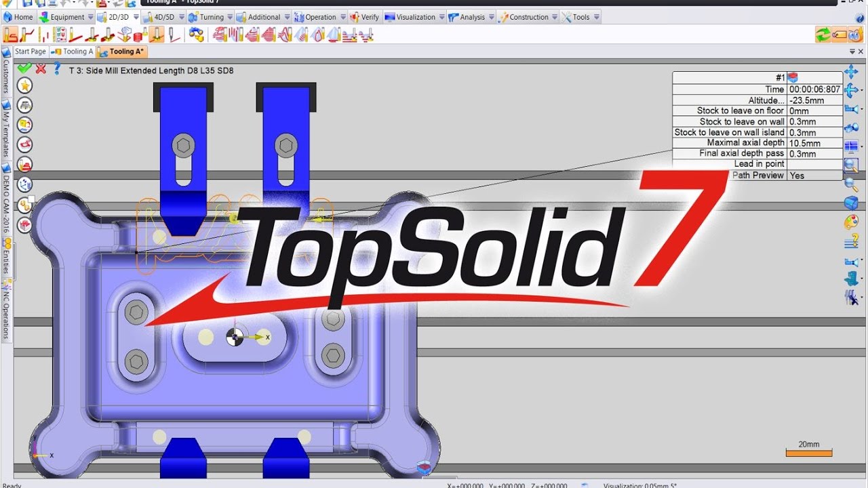Open the Equipment tab dropdown arrow
This screenshot has width=868, height=488.
tap(90, 17)
